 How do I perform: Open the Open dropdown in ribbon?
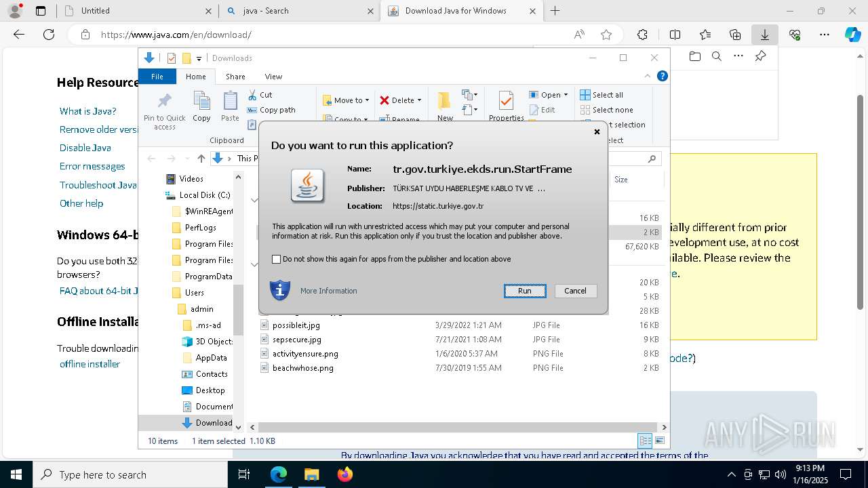(549, 95)
